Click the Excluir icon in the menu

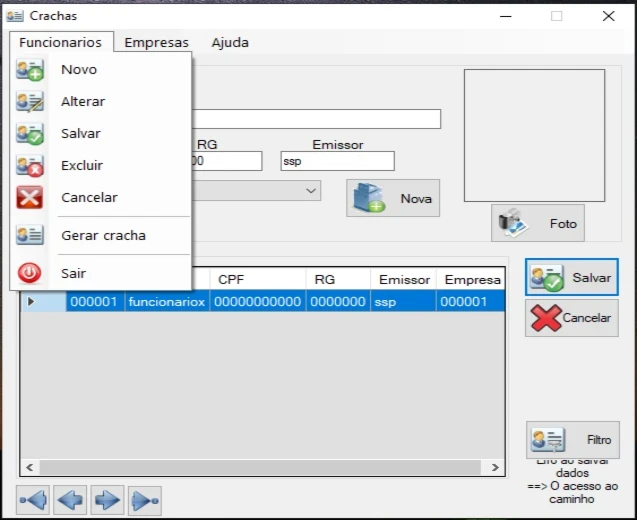30,166
